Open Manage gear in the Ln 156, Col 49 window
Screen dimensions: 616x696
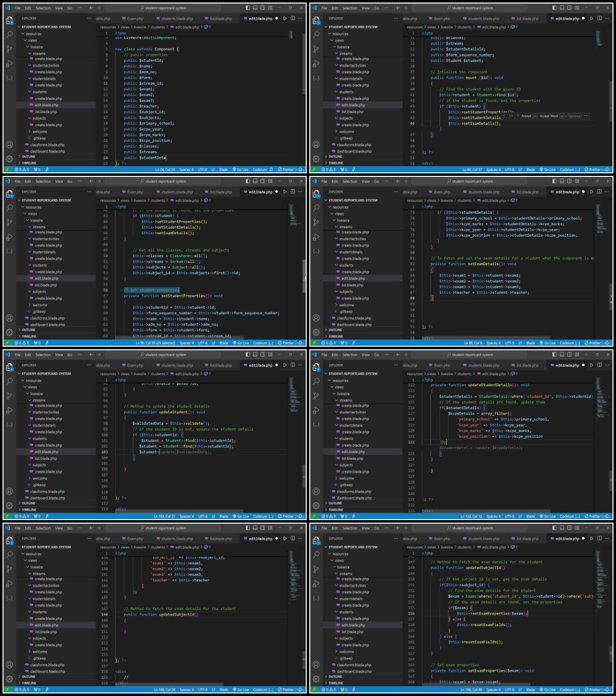pos(316,679)
